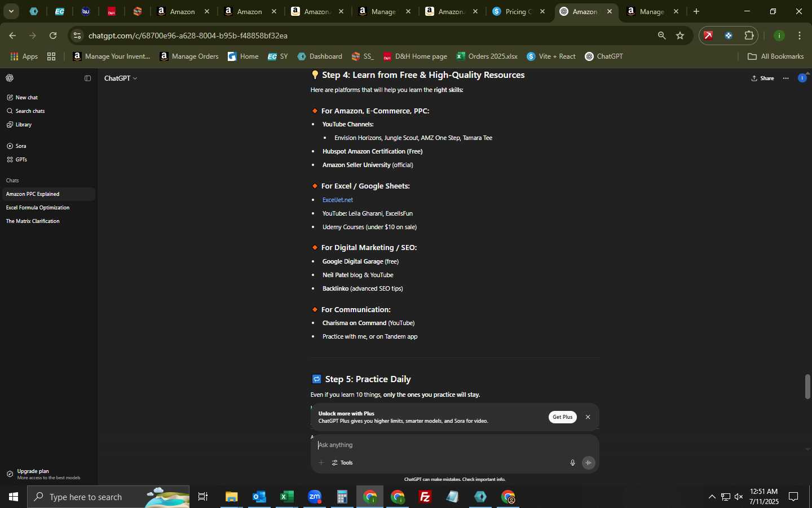Open the D&H Home page bookmark

click(x=415, y=56)
